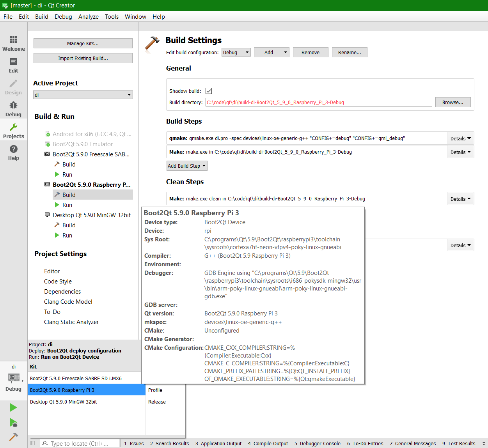The image size is (488, 448).
Task: Open the Window menu
Action: click(135, 17)
